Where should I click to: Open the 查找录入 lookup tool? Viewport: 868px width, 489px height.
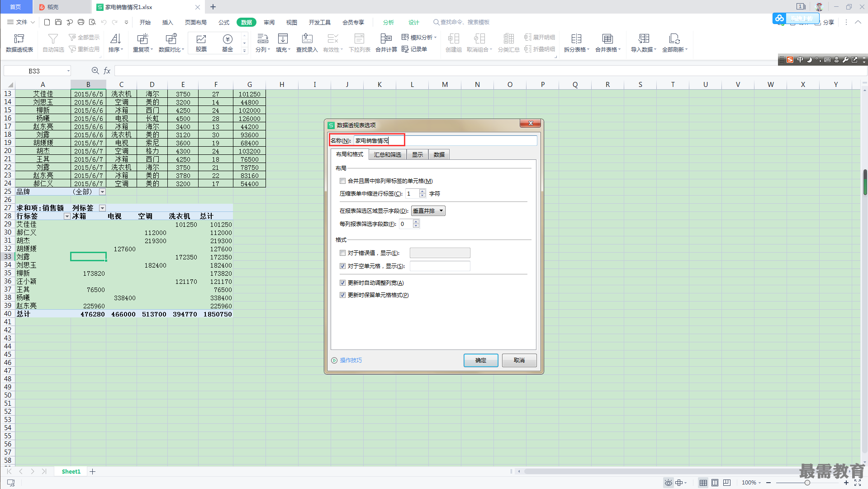coord(307,43)
